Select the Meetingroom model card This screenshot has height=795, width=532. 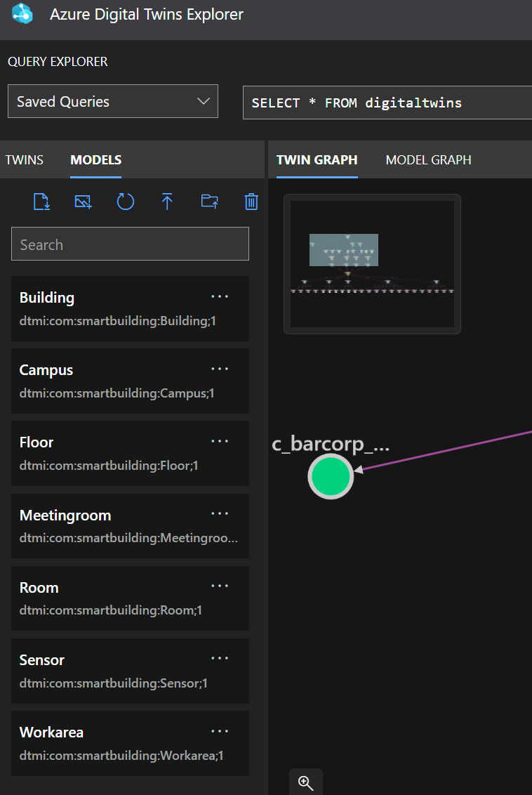click(x=131, y=526)
